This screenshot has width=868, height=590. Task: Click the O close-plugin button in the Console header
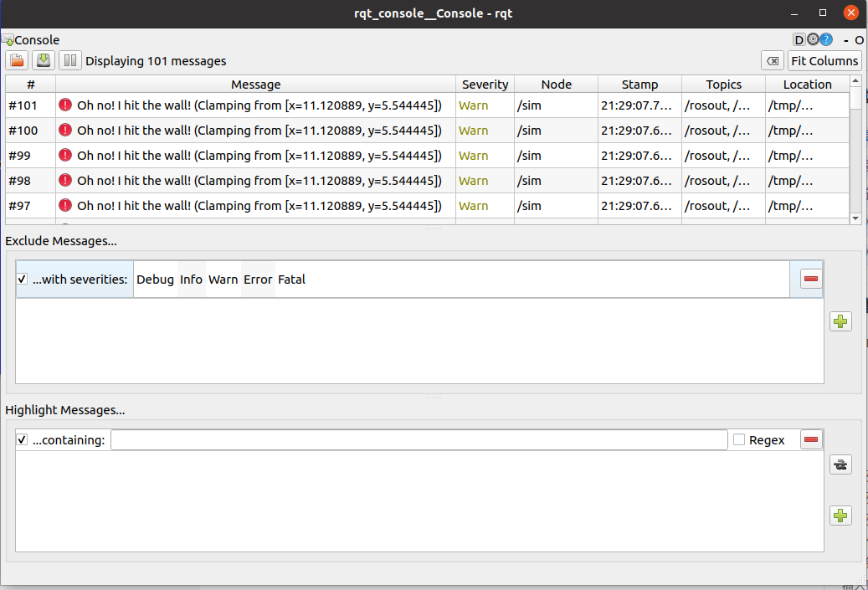coord(859,40)
